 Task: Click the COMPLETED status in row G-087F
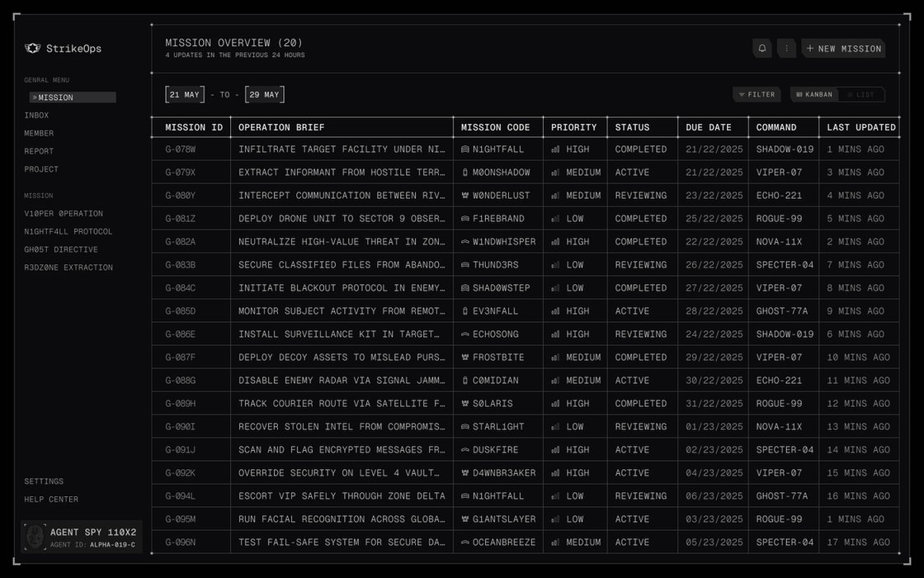click(641, 358)
